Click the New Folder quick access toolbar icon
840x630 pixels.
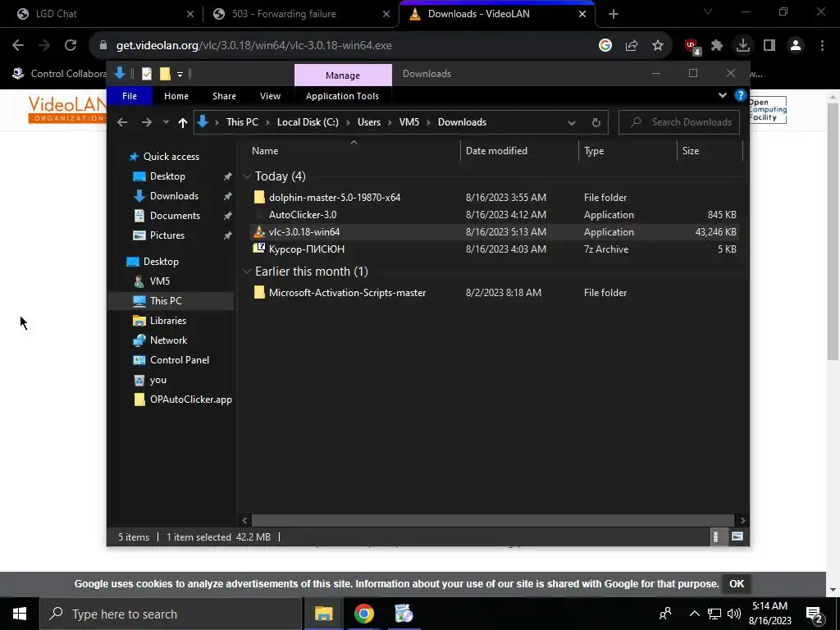coord(165,74)
